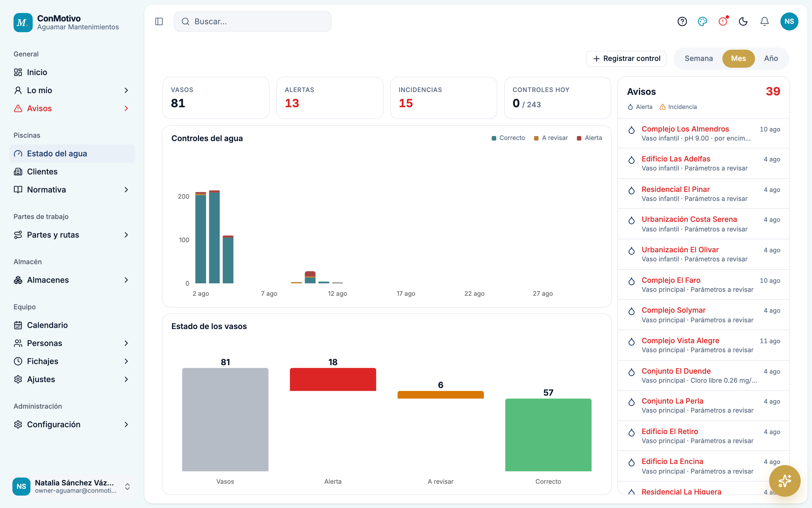
Task: Click the Almacenes boxes icon
Action: 18,280
